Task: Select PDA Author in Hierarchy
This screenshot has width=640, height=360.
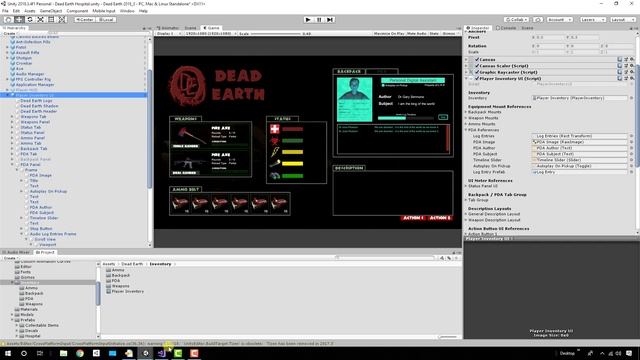Action: pyautogui.click(x=41, y=207)
